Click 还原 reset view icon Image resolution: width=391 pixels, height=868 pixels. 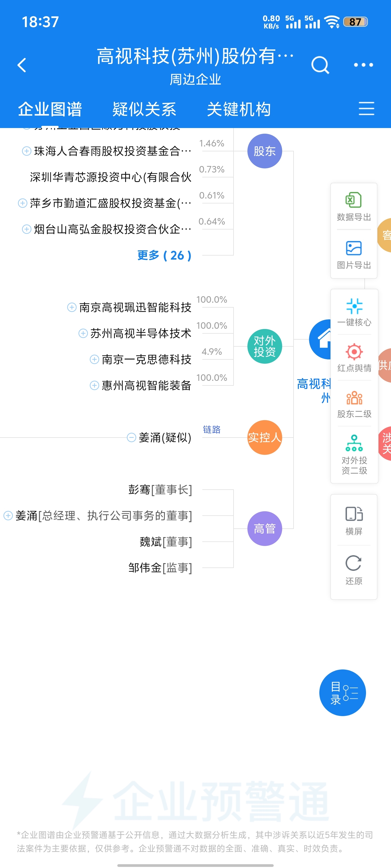click(x=354, y=570)
